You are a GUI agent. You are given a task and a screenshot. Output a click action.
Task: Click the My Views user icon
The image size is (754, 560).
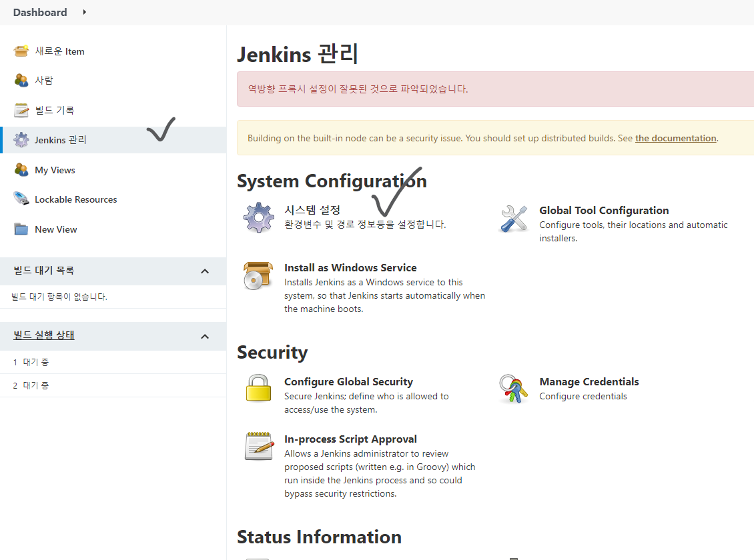pyautogui.click(x=21, y=169)
